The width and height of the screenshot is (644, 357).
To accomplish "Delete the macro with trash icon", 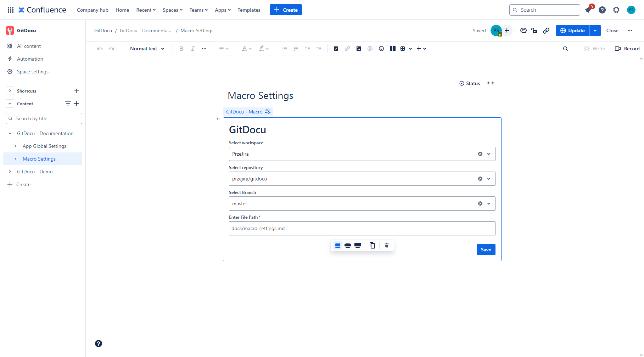I will 387,245.
